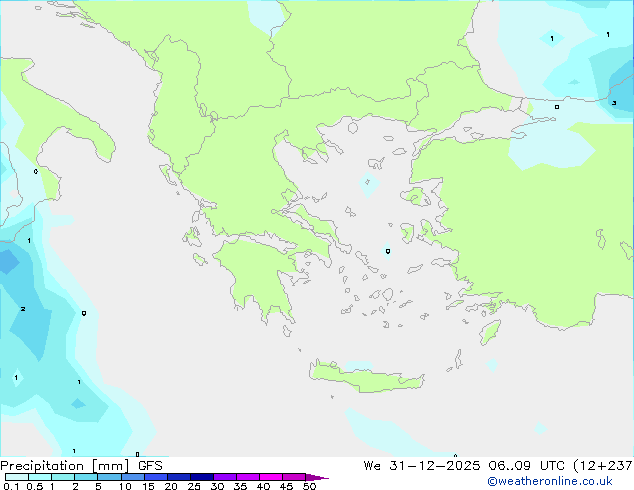Viewport: 634px width, 490px height.
Task: Click the 45 to 50 mm legend swatch
Action: [294, 477]
